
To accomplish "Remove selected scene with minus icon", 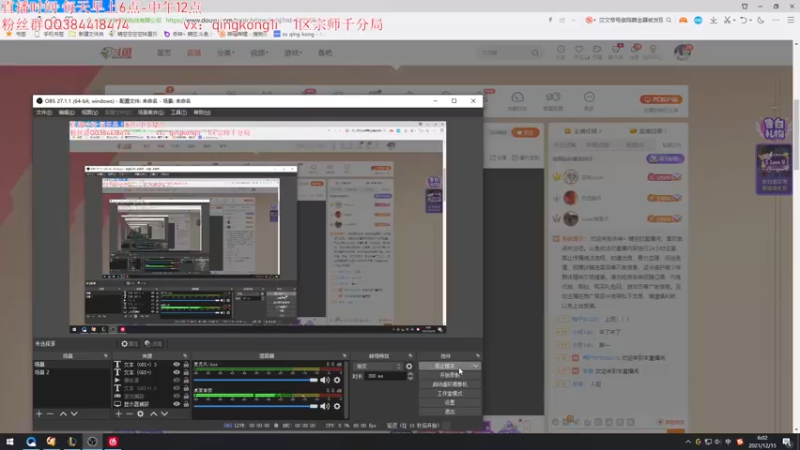I will tap(50, 414).
